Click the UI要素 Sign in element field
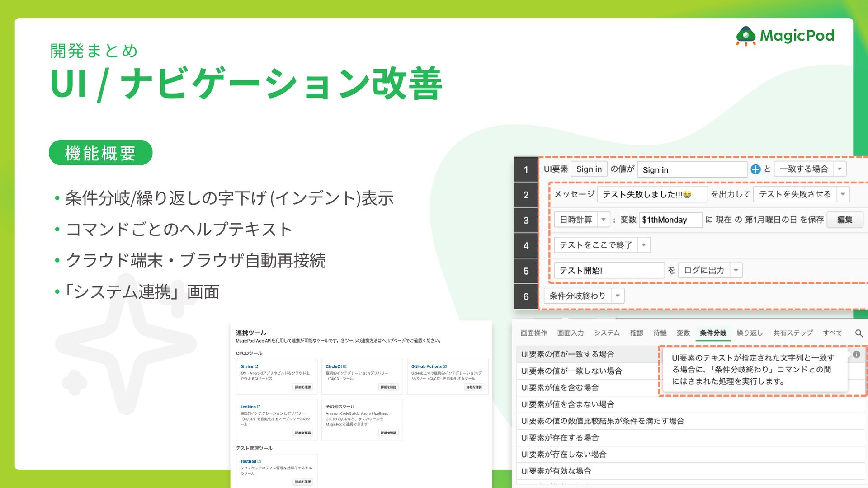This screenshot has width=868, height=488. [x=589, y=169]
